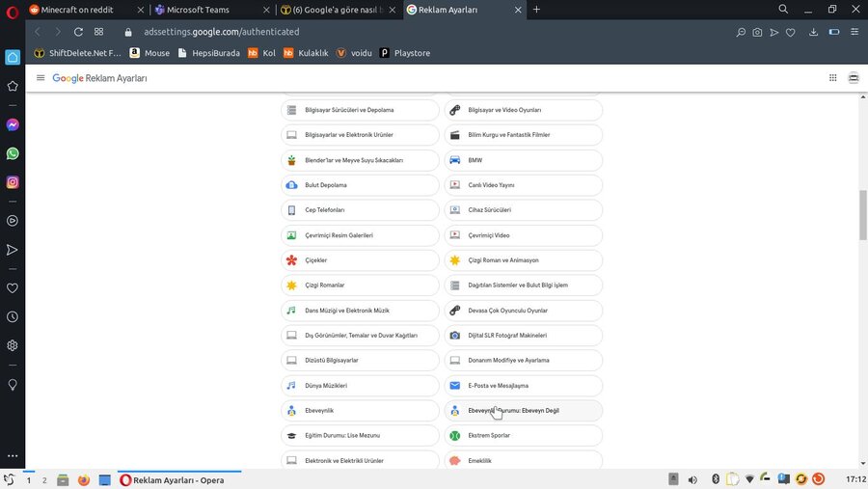Image resolution: width=868 pixels, height=489 pixels.
Task: Open Bulut Depolama interest
Action: pyautogui.click(x=360, y=185)
